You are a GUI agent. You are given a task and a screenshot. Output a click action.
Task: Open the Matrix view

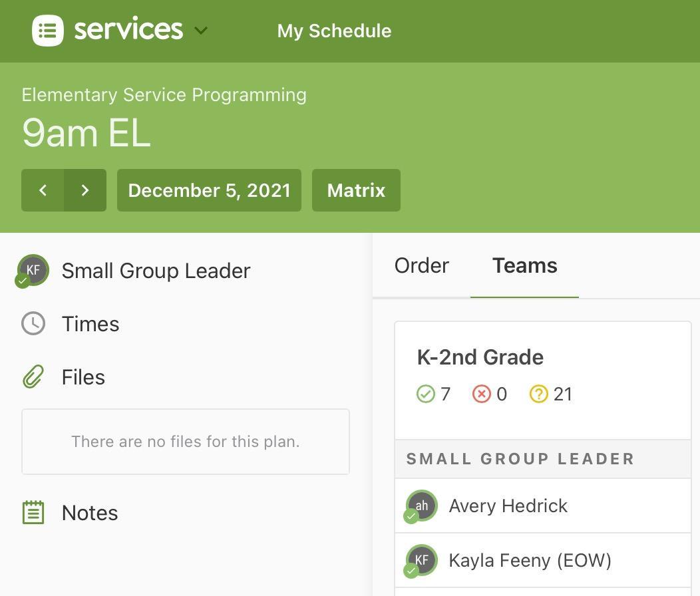click(356, 190)
